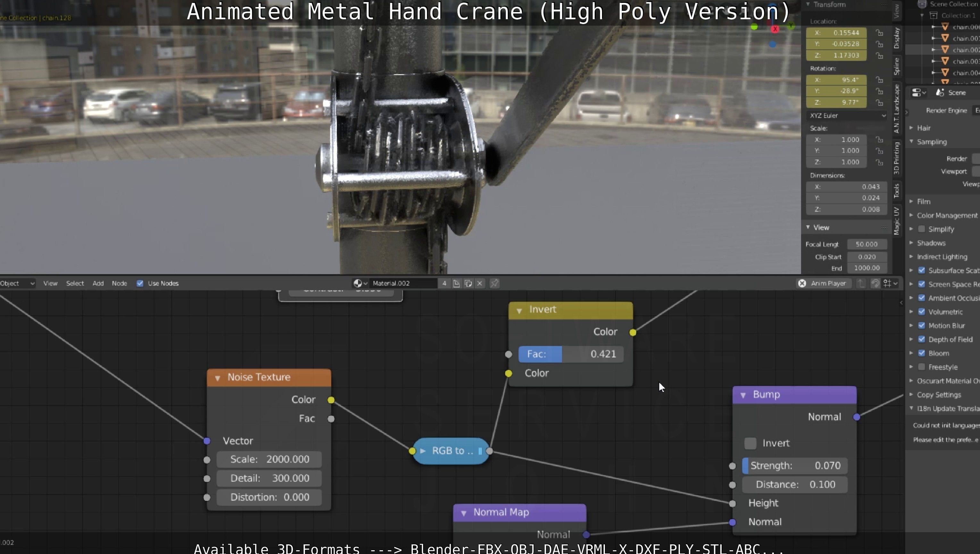Screen dimensions: 980x554
Task: Click the red X axis gizmo handle
Action: tap(775, 29)
